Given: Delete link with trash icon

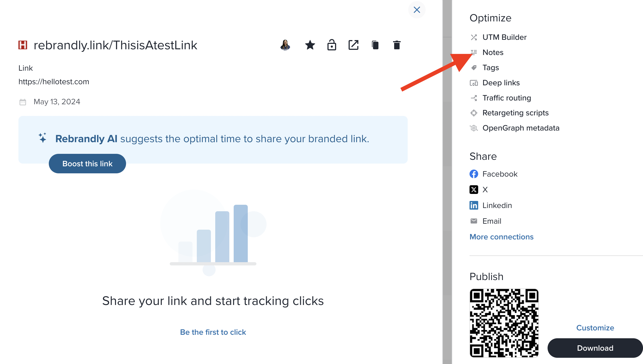Looking at the screenshot, I should coord(397,45).
